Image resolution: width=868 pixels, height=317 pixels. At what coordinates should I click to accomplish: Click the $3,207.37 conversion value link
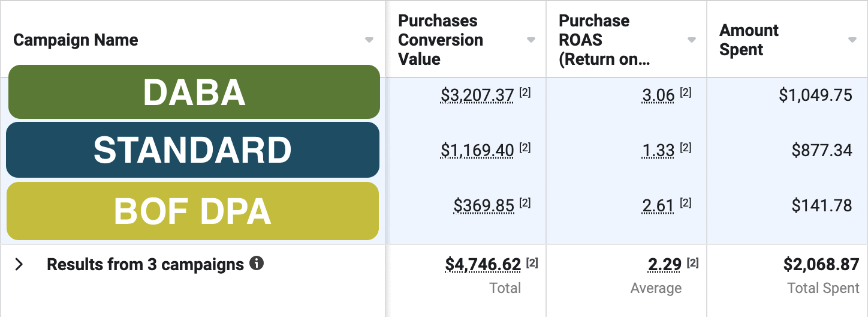pos(477,95)
